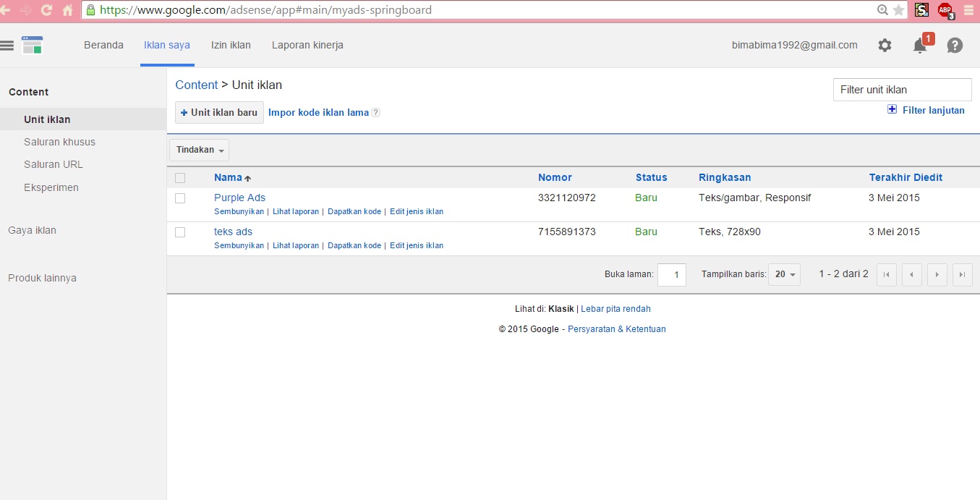The image size is (980, 500).
Task: Show notifications with the bell icon
Action: tap(920, 45)
